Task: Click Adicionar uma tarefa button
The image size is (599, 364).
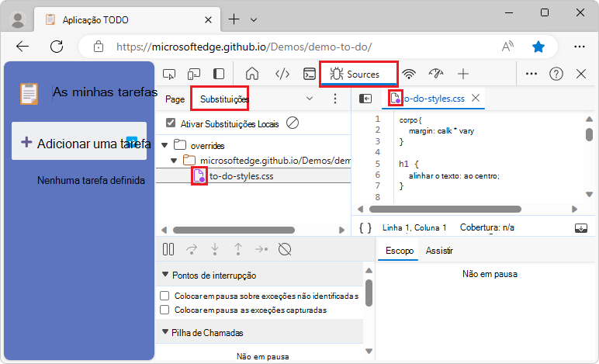Action: pos(79,143)
